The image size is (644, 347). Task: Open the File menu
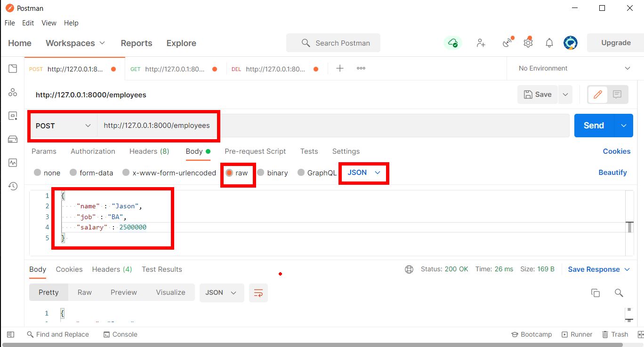[10, 23]
